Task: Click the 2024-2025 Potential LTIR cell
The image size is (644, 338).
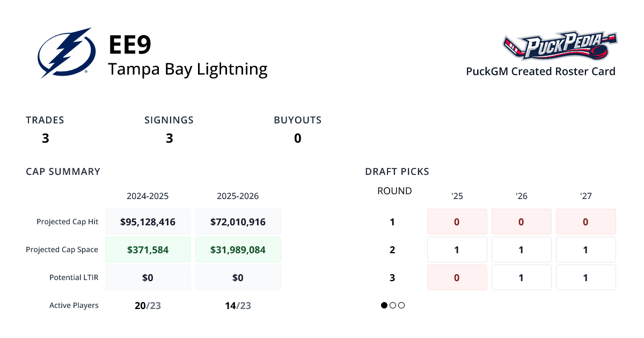Action: click(x=148, y=277)
